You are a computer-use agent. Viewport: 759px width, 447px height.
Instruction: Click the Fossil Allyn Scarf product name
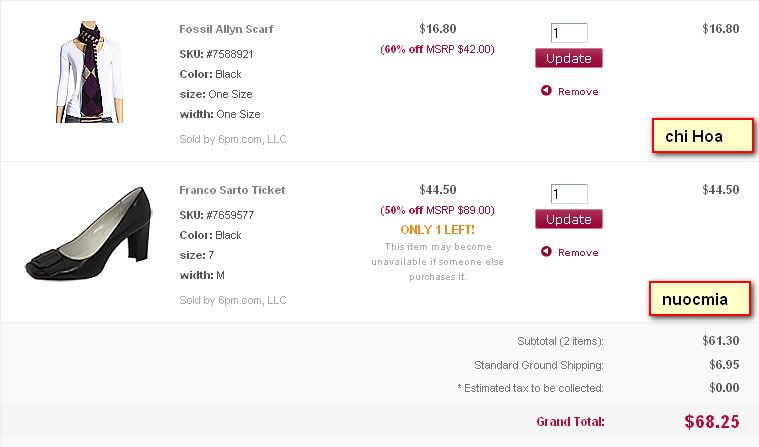click(x=226, y=29)
